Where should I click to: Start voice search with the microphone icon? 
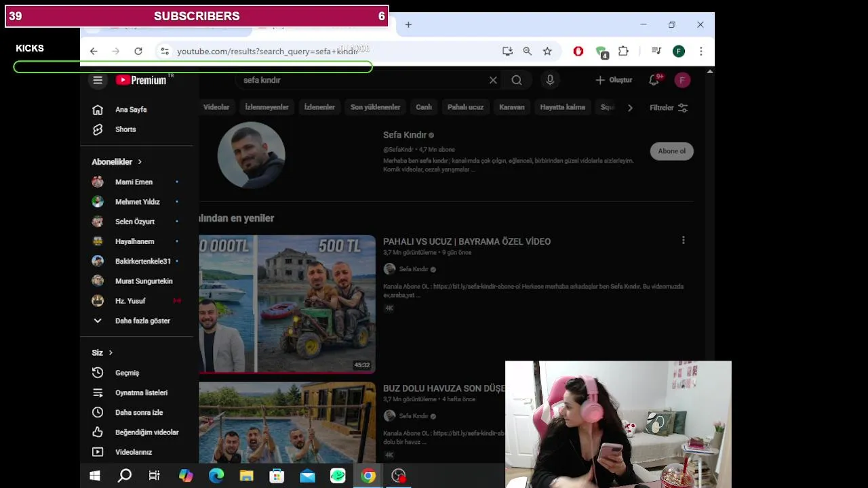coord(550,80)
